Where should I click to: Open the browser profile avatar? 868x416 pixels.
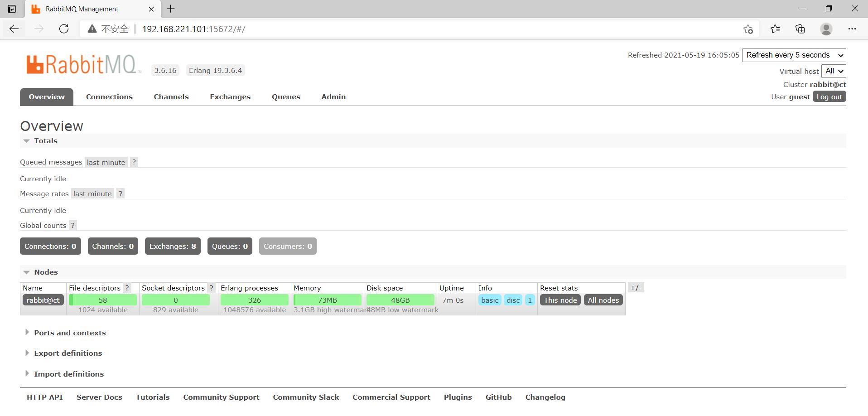(x=826, y=29)
